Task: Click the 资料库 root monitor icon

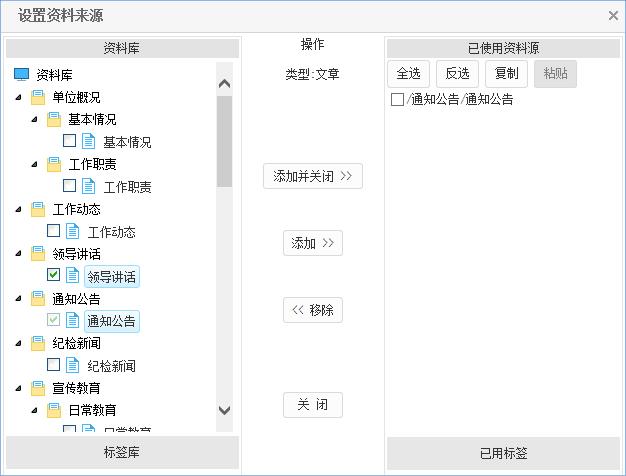Action: pyautogui.click(x=22, y=74)
